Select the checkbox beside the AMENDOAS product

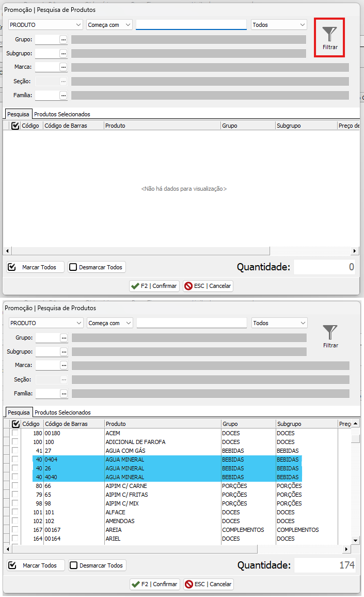(15, 521)
